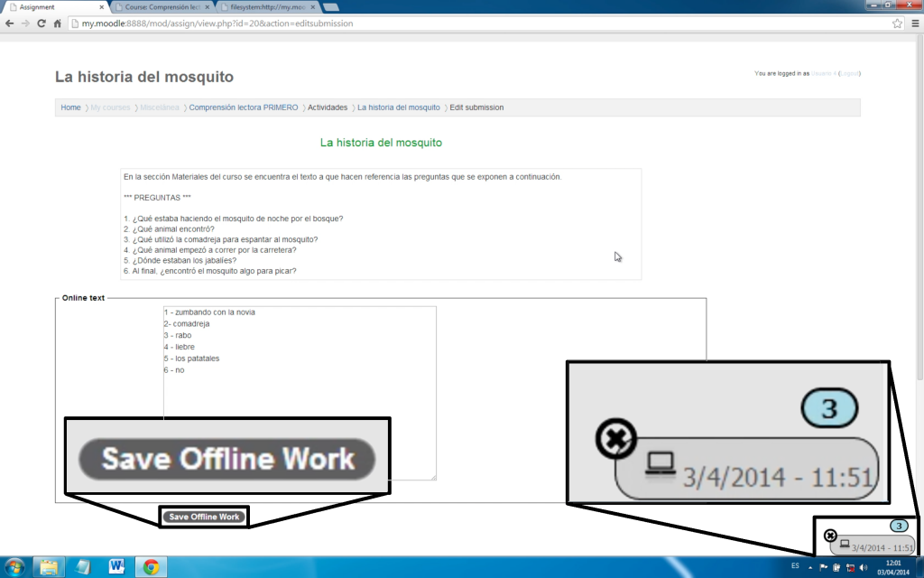Click inside the Online text area
This screenshot has height=578, width=924.
point(300,393)
